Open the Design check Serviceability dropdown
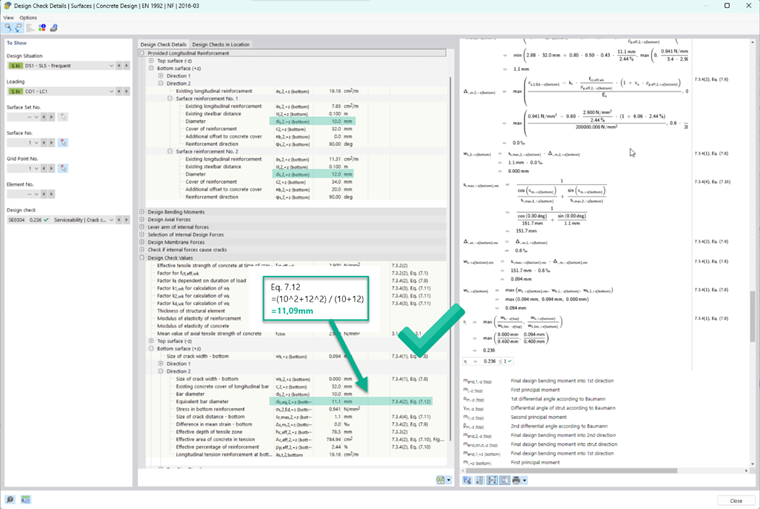 click(111, 220)
